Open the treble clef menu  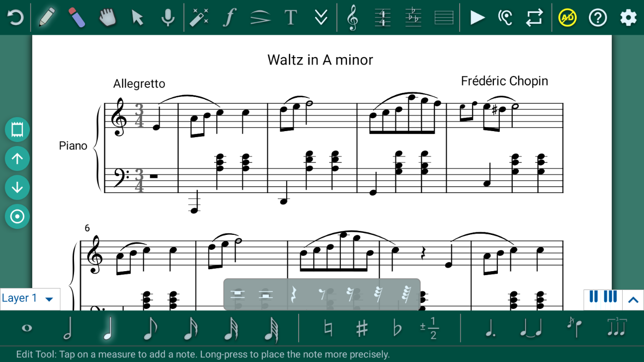click(x=352, y=18)
